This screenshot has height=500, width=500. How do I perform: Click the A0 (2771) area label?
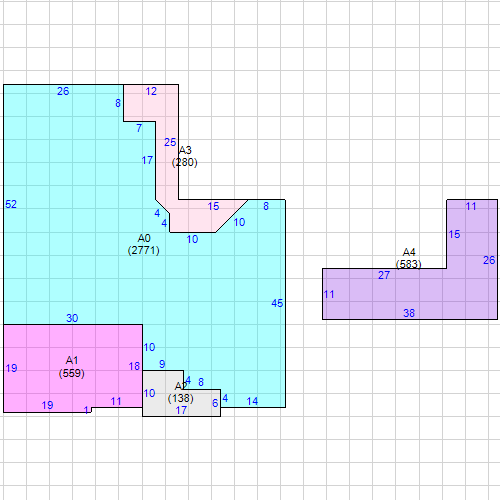(x=144, y=244)
